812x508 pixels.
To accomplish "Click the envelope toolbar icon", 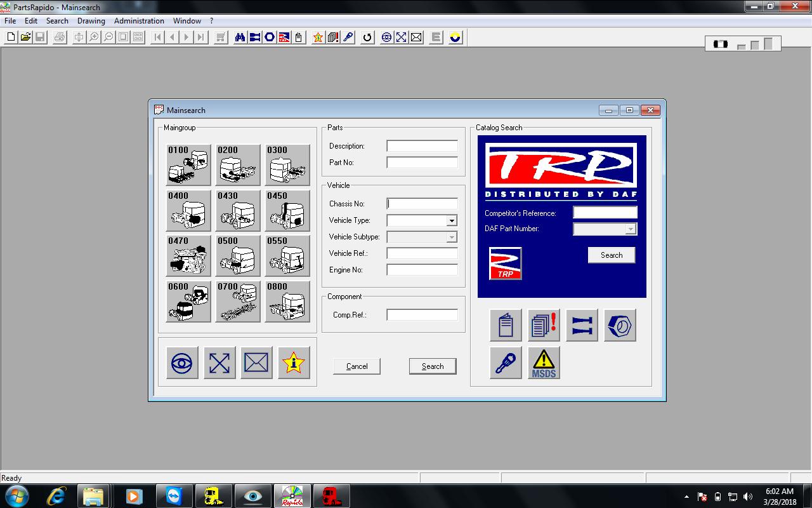I will 416,37.
